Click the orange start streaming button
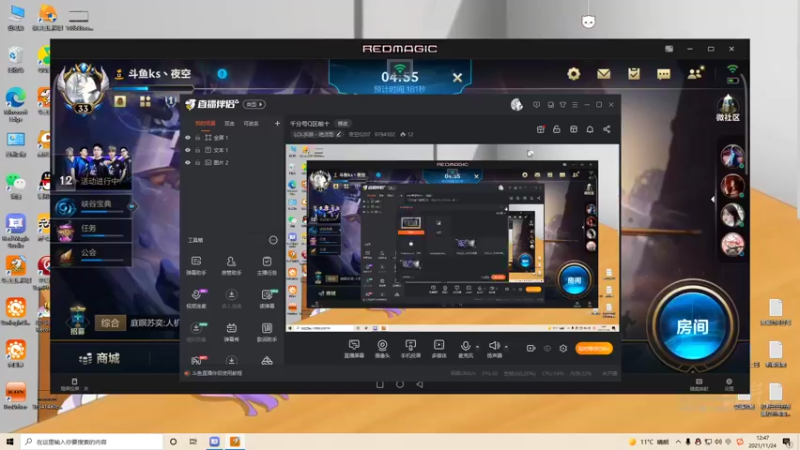 [x=594, y=348]
